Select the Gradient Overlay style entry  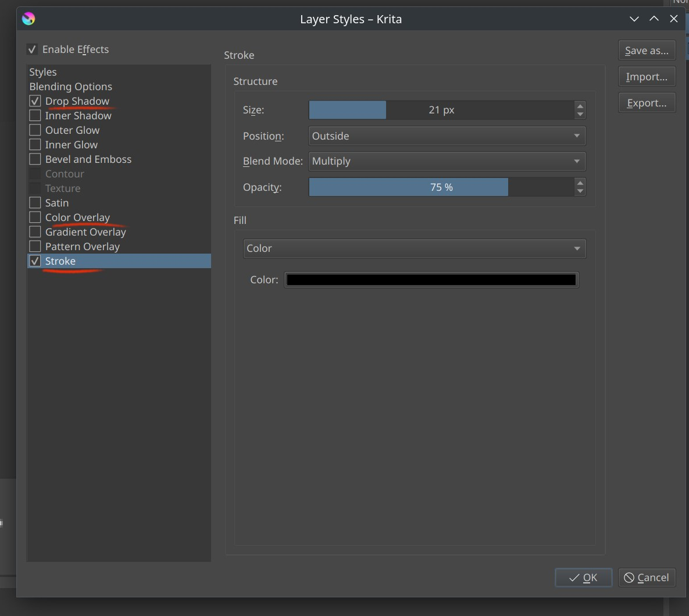[85, 232]
